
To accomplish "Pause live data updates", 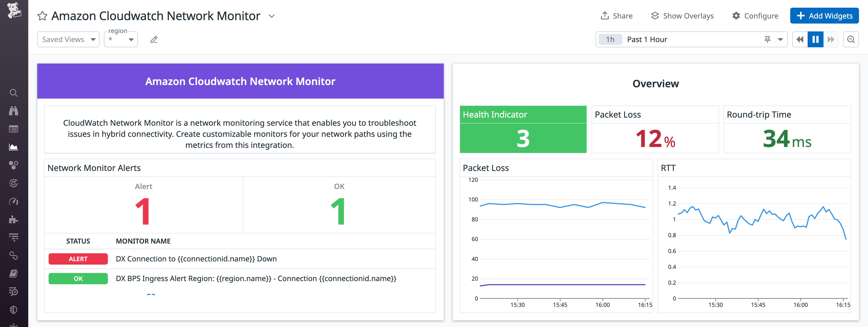I will (x=815, y=39).
